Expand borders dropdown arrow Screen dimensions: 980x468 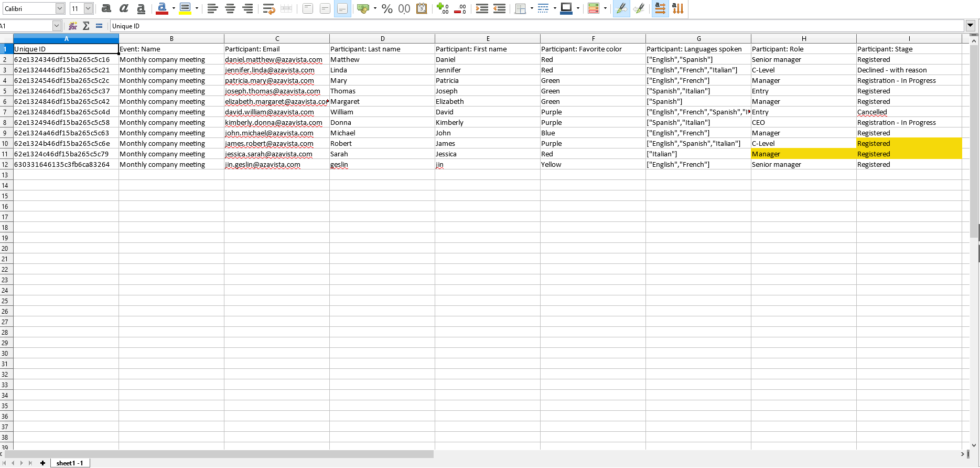(x=532, y=8)
